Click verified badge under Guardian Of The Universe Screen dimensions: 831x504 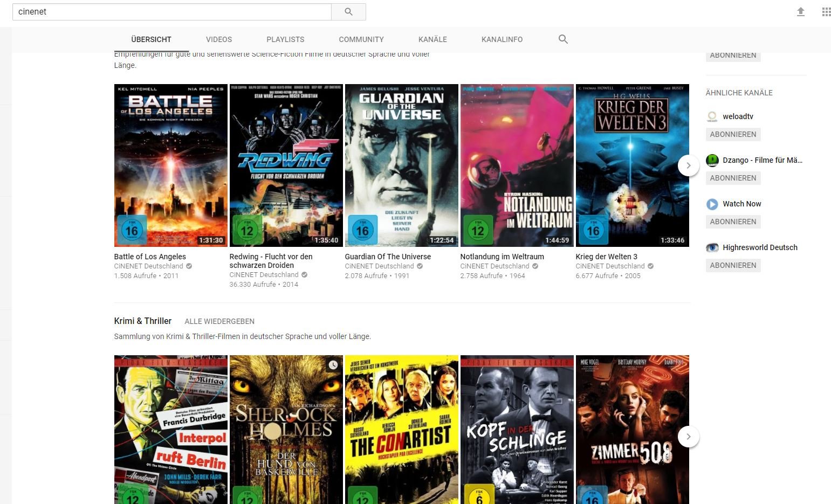tap(420, 266)
